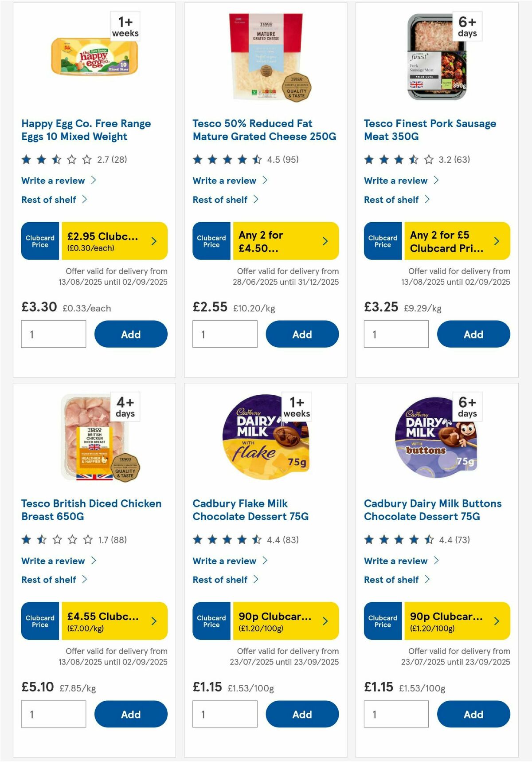
Task: Expand 'Rest of shelf' for pork sausage meat
Action: coord(391,200)
